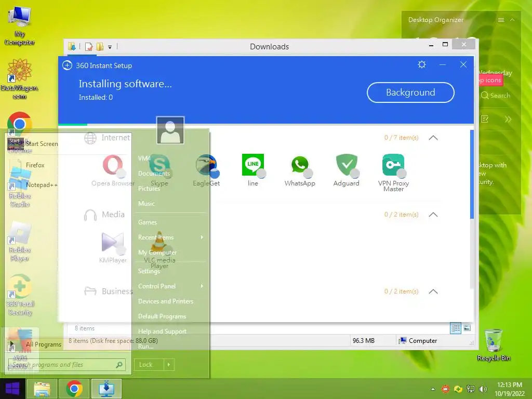Image resolution: width=532 pixels, height=399 pixels.
Task: Click the network tray icon
Action: click(x=471, y=389)
